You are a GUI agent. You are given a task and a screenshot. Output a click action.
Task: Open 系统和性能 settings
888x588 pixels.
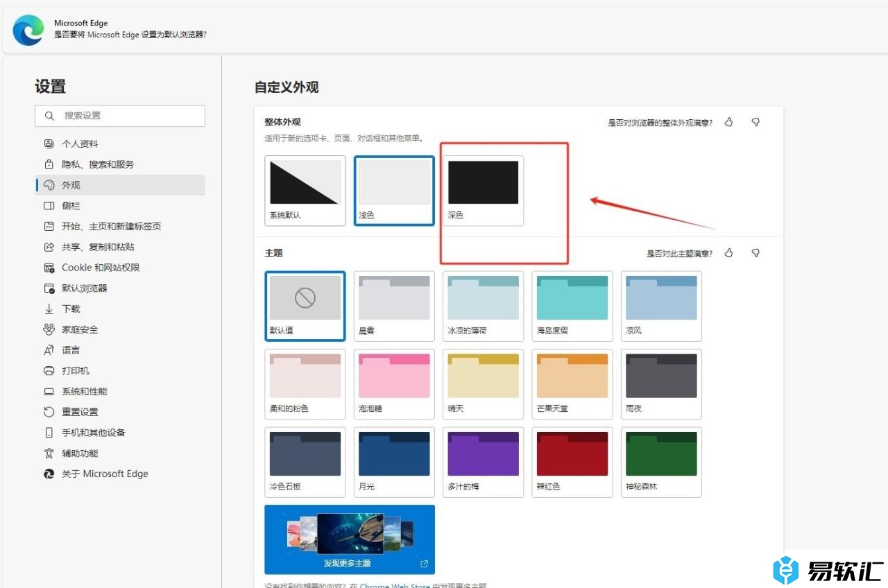point(119,391)
